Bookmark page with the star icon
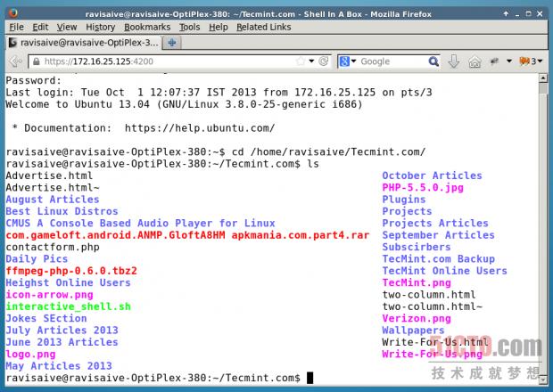553x392 pixels. tap(301, 61)
